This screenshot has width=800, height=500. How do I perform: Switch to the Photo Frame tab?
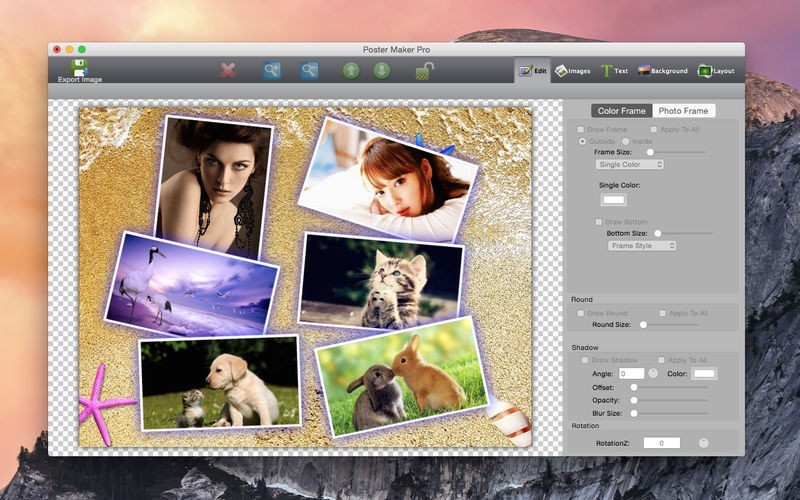click(x=683, y=111)
